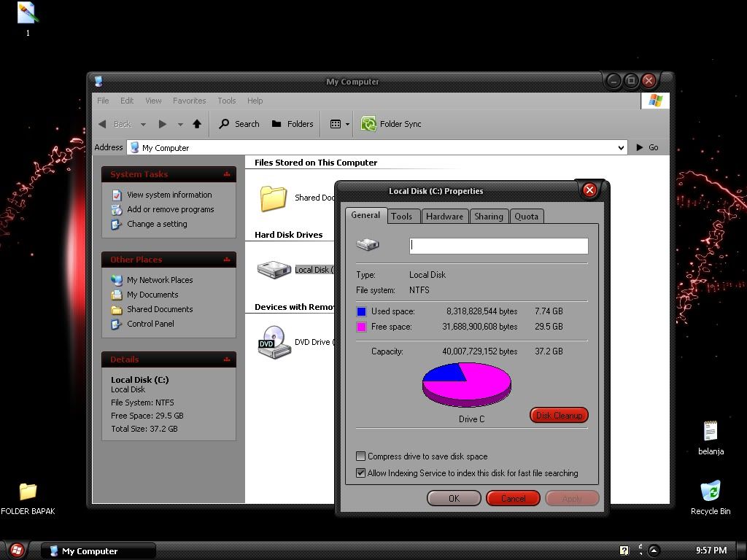This screenshot has height=560, width=747.
Task: Switch to the Hardware tab
Action: [x=444, y=216]
